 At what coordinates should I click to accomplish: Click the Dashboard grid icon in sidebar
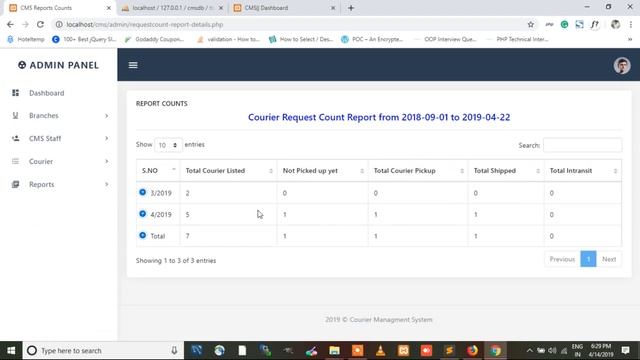coord(16,93)
